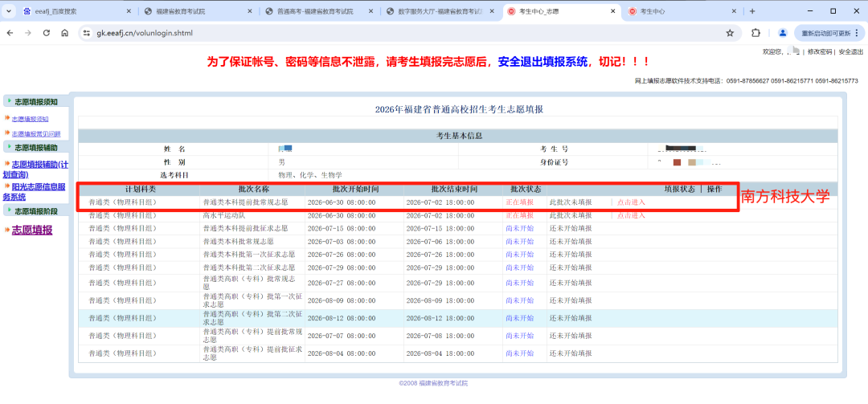Reload the current page

pos(47,33)
